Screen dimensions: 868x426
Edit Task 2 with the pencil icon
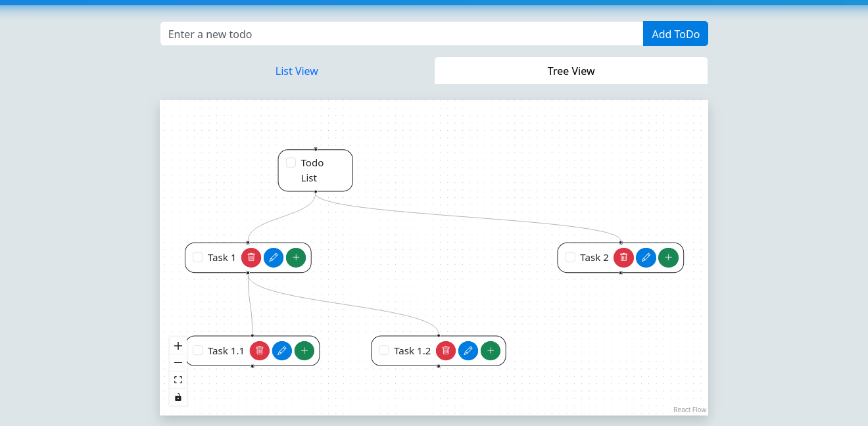[646, 258]
